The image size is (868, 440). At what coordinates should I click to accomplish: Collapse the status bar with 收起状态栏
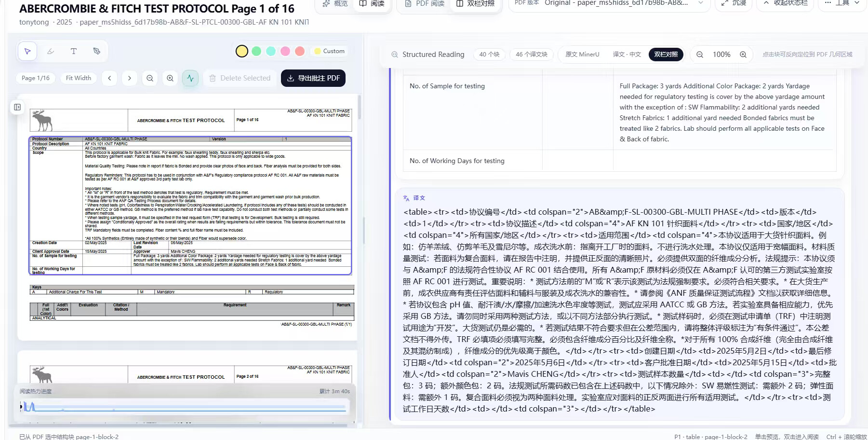tap(785, 3)
